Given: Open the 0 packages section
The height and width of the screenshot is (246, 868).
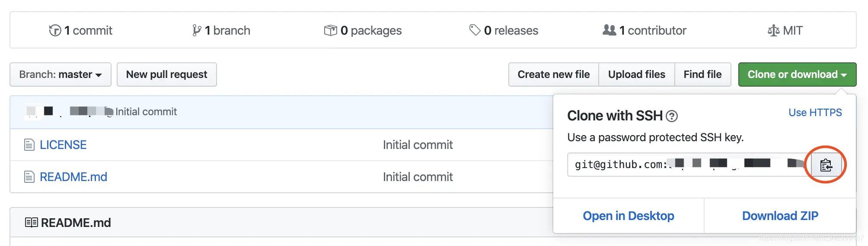Looking at the screenshot, I should 363,30.
